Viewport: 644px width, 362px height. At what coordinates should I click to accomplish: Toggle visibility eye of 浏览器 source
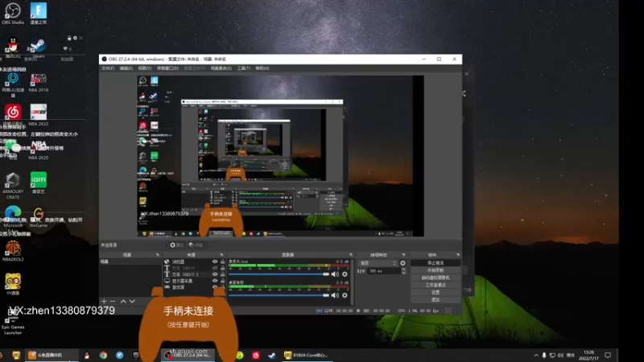(x=215, y=261)
